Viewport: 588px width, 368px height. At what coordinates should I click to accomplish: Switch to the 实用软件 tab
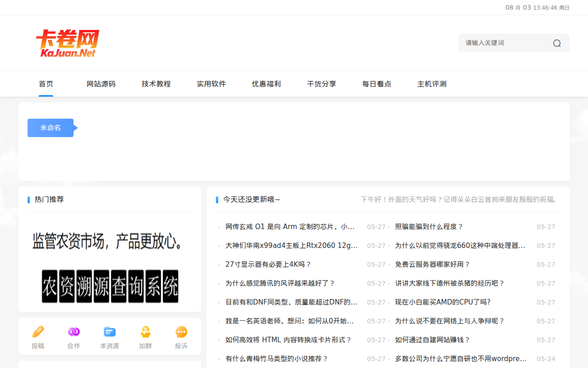(211, 84)
